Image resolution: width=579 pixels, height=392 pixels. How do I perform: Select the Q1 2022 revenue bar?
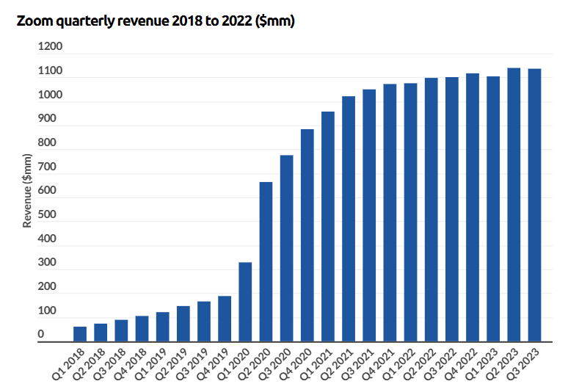410,212
